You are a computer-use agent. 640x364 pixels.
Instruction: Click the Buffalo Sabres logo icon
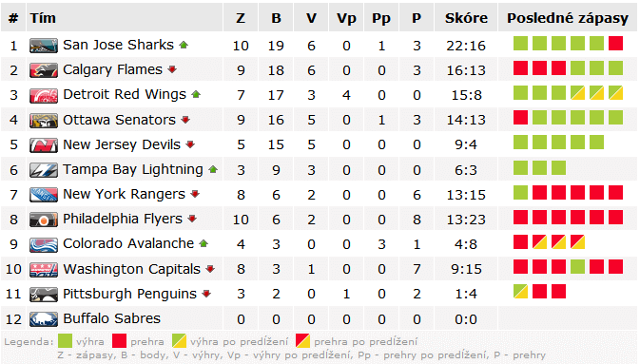[44, 319]
